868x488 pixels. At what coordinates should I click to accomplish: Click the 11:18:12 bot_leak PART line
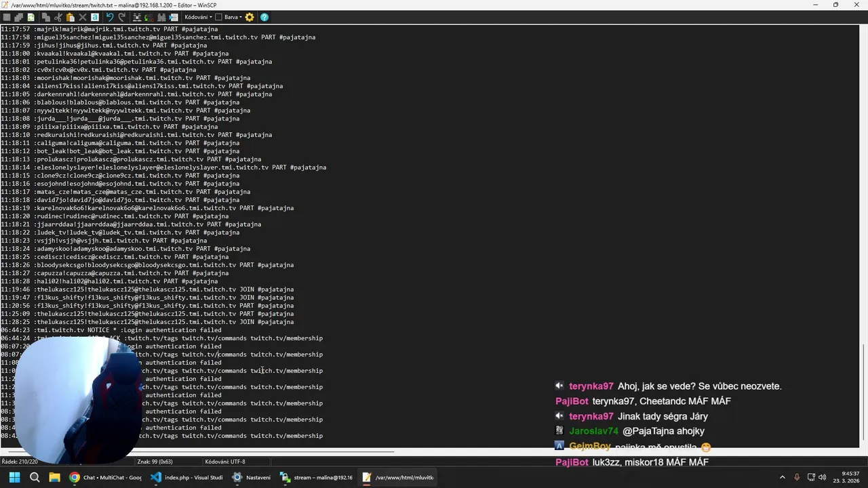(x=120, y=151)
